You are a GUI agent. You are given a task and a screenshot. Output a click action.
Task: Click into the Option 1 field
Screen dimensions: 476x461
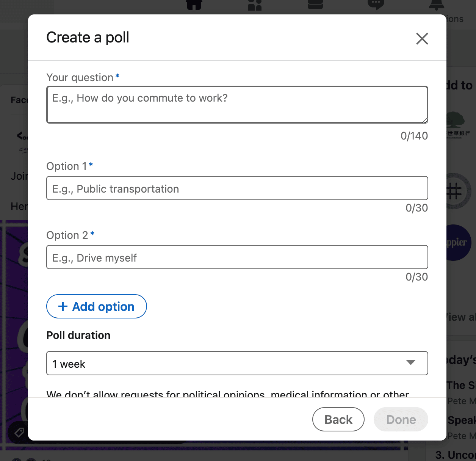point(237,188)
